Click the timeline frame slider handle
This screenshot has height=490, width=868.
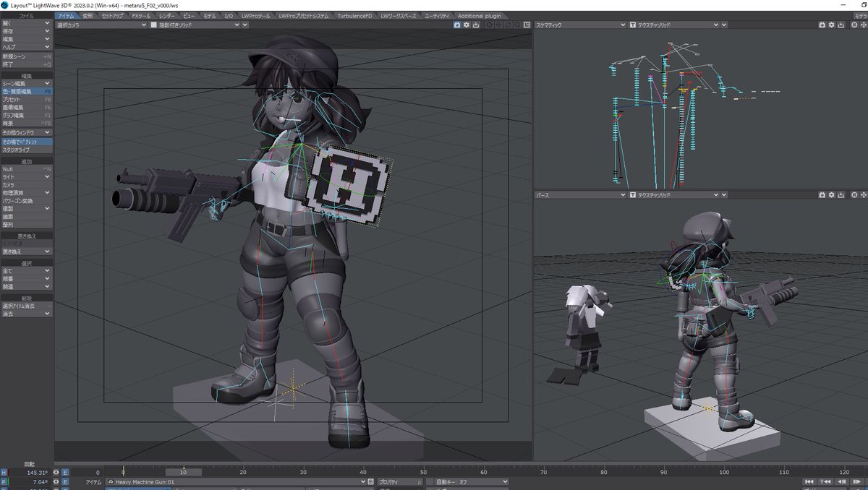(184, 473)
